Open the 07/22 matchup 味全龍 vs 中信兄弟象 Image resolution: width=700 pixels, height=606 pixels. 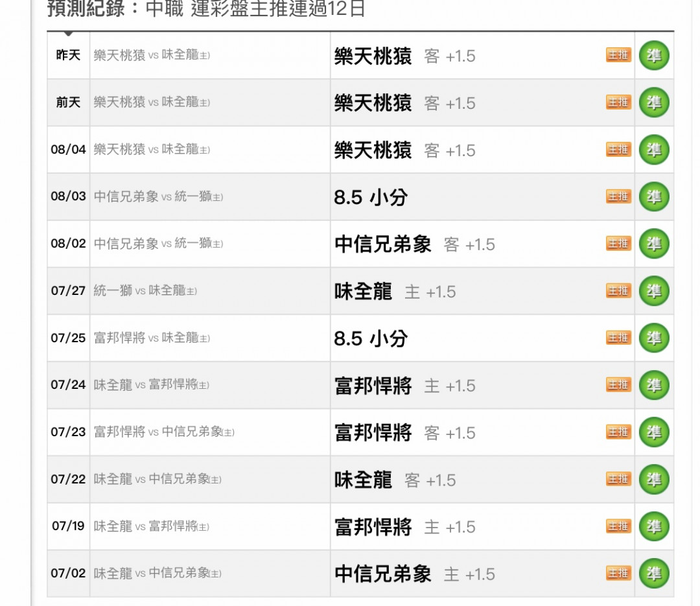pyautogui.click(x=157, y=479)
